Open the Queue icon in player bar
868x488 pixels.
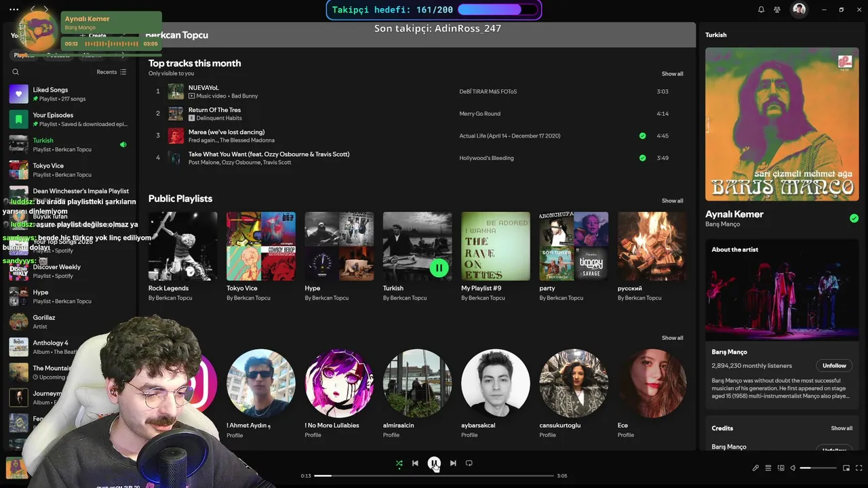(768, 468)
